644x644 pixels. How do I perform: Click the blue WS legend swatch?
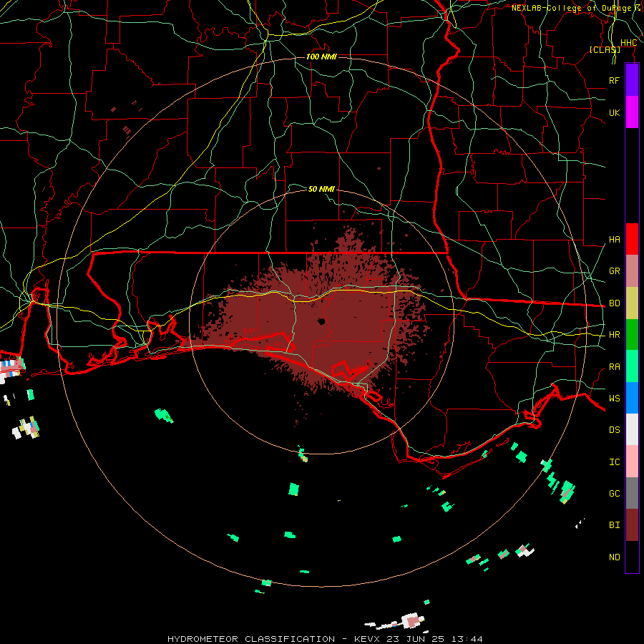(x=632, y=398)
